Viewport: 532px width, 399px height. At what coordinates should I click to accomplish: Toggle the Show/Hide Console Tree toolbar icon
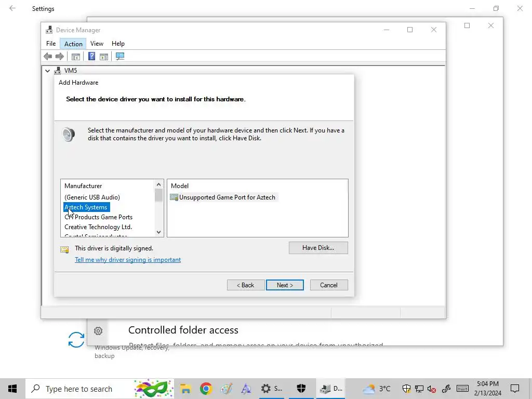(76, 57)
